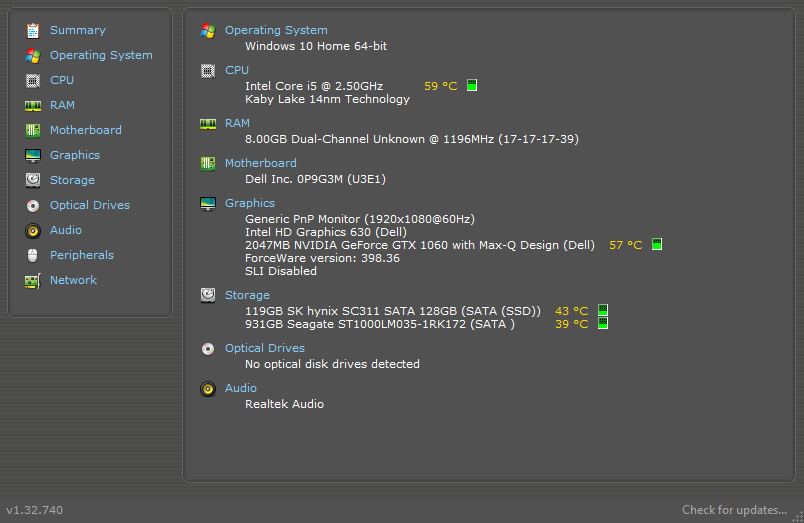
Task: Click the Graphics monitor icon in sidebar
Action: pyautogui.click(x=33, y=155)
